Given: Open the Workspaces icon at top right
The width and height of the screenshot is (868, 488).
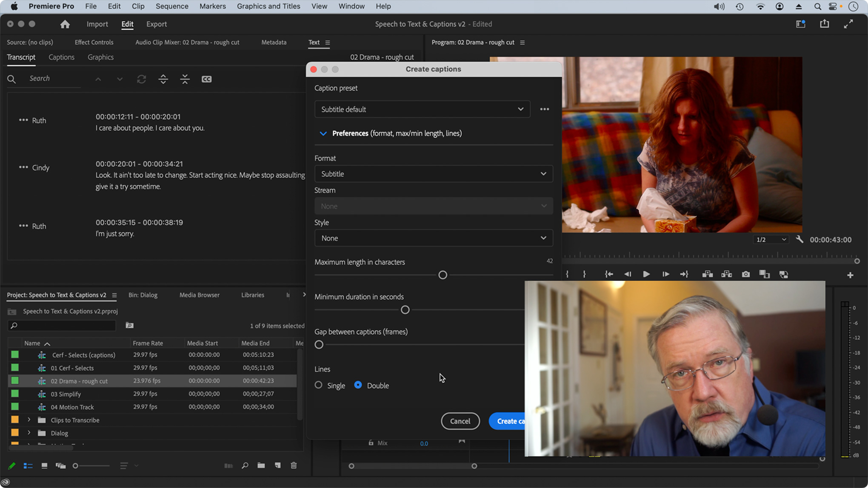Looking at the screenshot, I should [800, 24].
